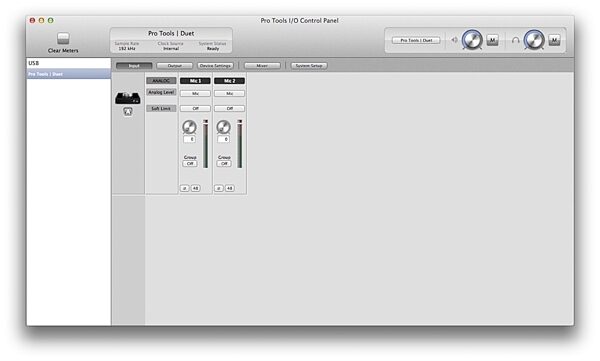
Task: Click the Analog Level row label
Action: [x=161, y=92]
